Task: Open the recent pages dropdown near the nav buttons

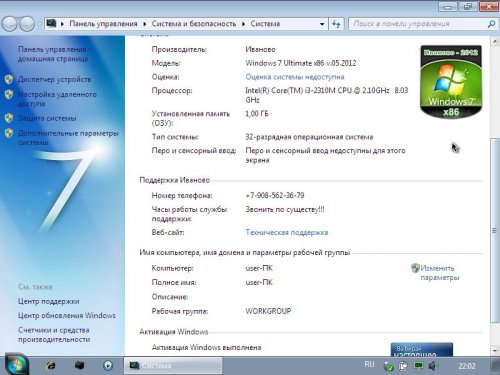Action: 39,24
